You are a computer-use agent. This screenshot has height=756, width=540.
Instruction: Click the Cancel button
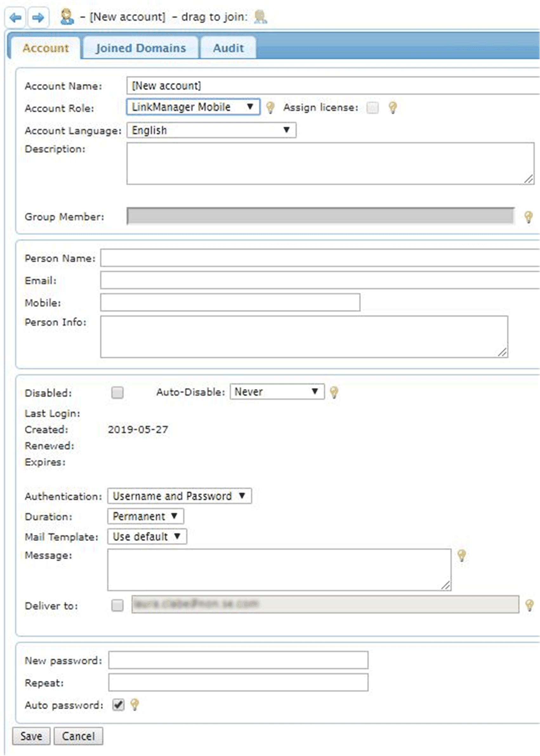(78, 736)
